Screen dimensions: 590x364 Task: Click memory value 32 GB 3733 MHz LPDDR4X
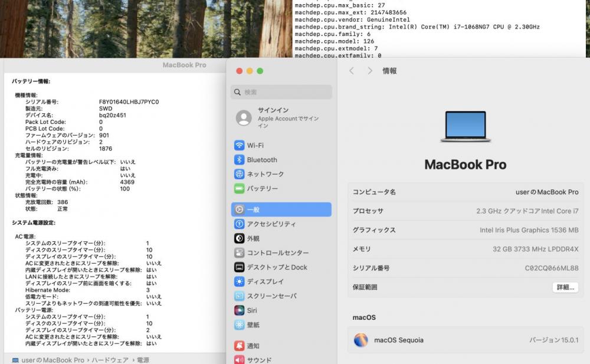[536, 249]
